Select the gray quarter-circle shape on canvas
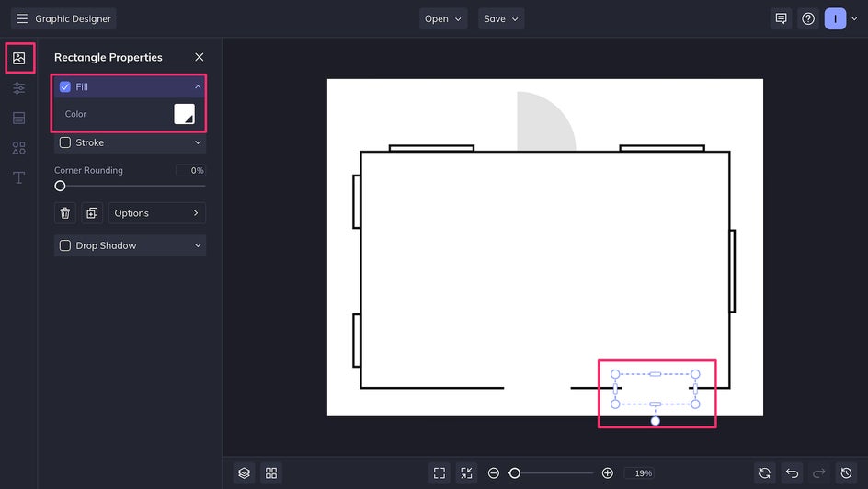This screenshot has width=868, height=489. [540, 126]
